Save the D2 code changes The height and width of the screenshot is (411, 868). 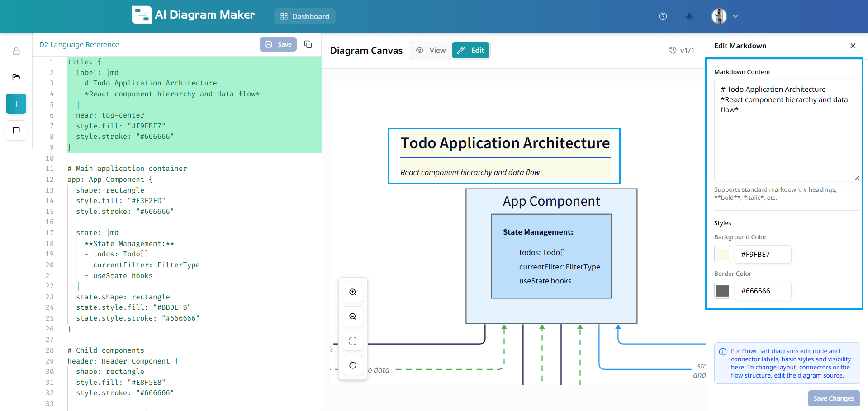point(278,44)
